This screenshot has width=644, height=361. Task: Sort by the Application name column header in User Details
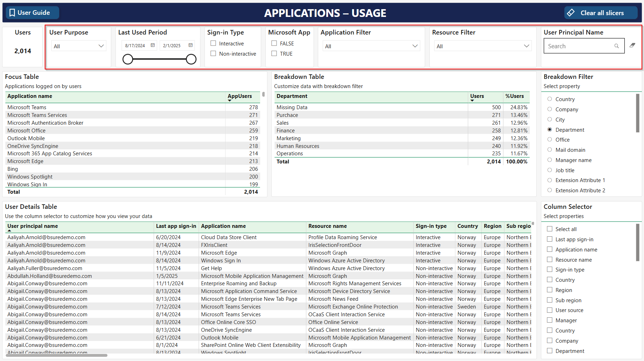click(223, 226)
